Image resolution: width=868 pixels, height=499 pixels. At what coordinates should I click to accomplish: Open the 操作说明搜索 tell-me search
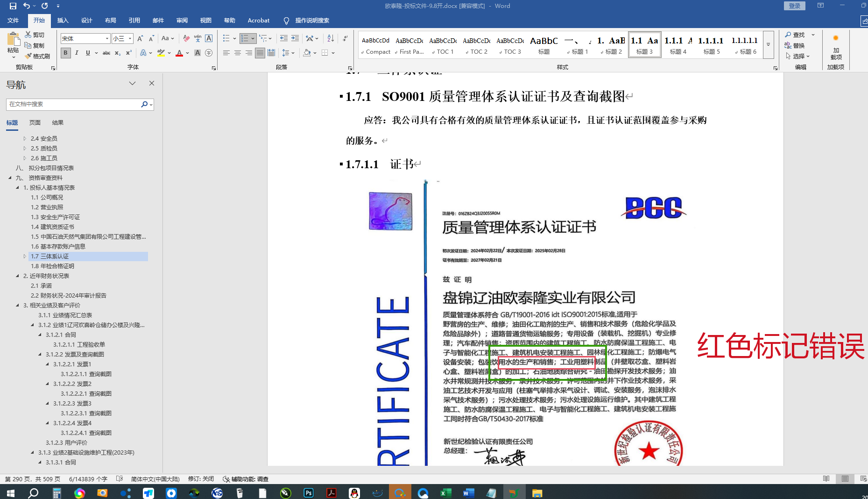[306, 21]
